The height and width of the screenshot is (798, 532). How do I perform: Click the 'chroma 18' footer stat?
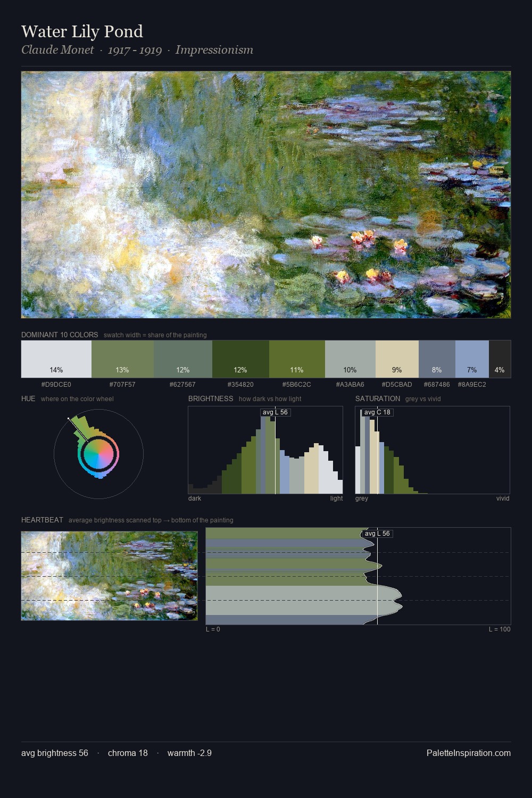tap(128, 753)
